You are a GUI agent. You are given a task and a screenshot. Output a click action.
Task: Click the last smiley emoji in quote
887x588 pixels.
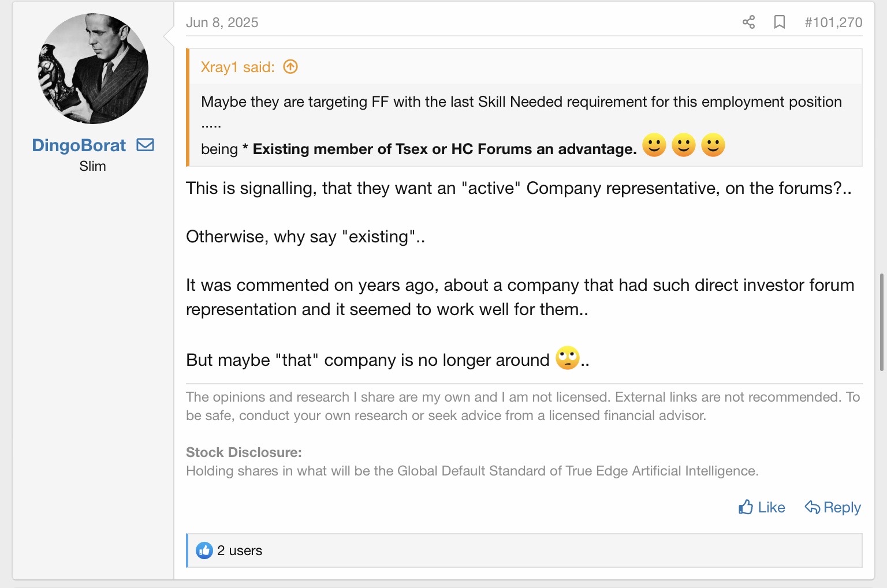tap(713, 145)
